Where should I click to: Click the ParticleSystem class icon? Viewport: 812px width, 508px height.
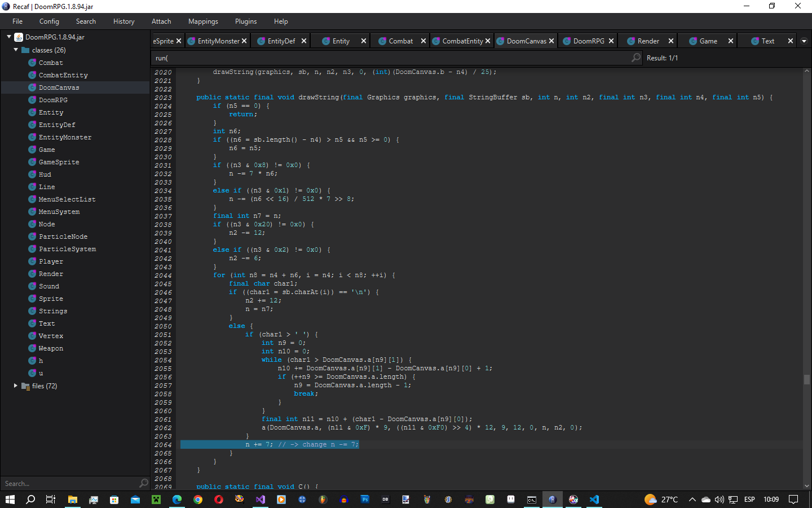(x=33, y=249)
